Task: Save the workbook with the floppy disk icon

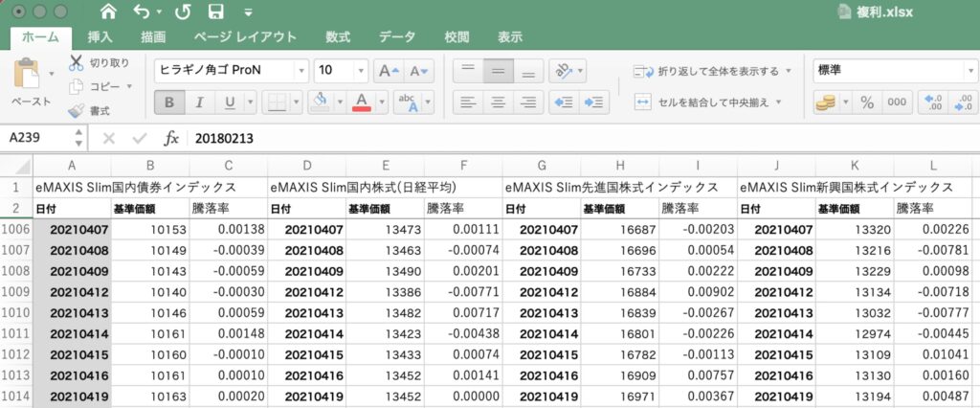Action: [216, 11]
